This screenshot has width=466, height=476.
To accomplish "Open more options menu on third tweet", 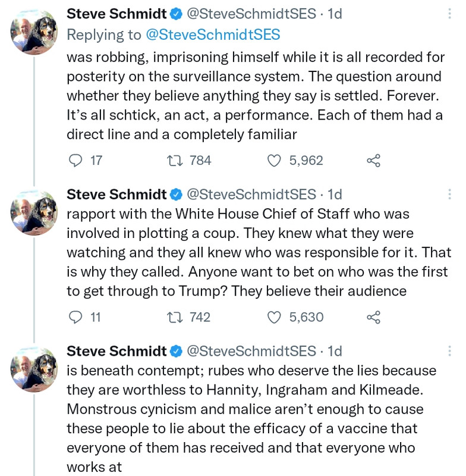I will pos(449,351).
